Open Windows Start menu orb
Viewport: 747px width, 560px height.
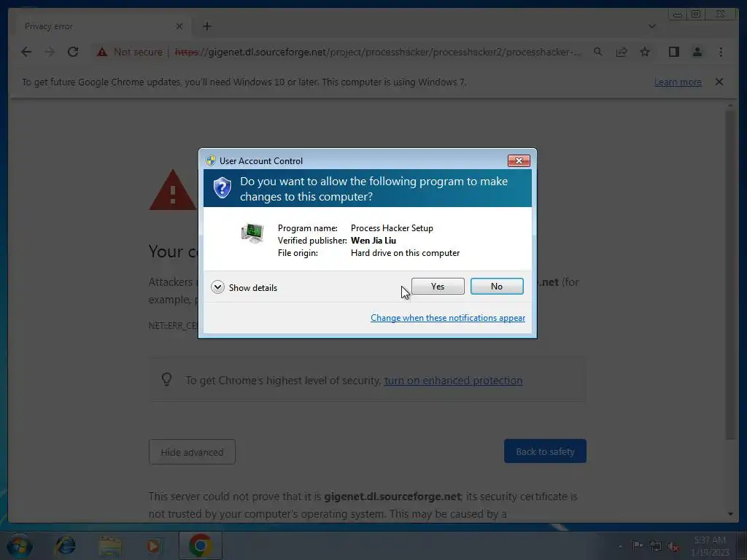coord(19,545)
